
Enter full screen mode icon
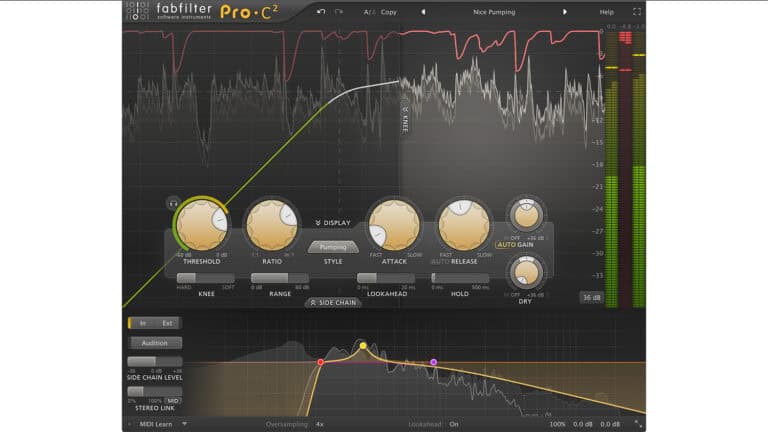click(x=637, y=12)
